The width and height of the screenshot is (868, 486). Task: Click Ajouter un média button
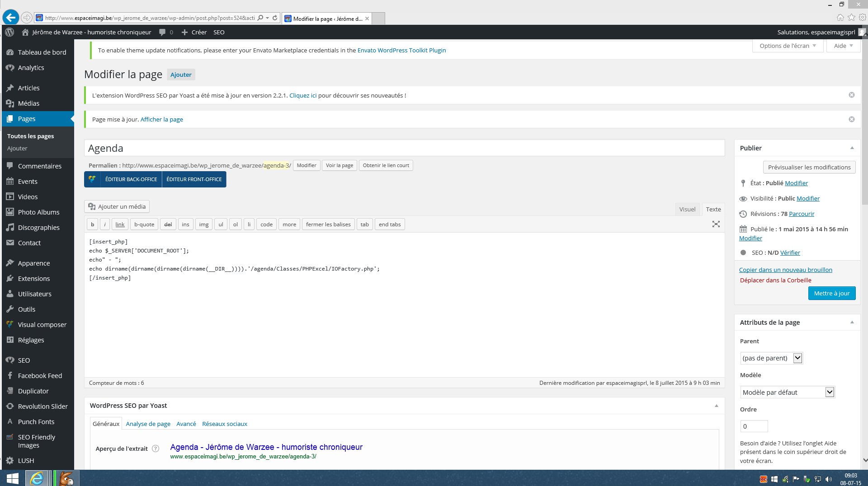(x=117, y=206)
